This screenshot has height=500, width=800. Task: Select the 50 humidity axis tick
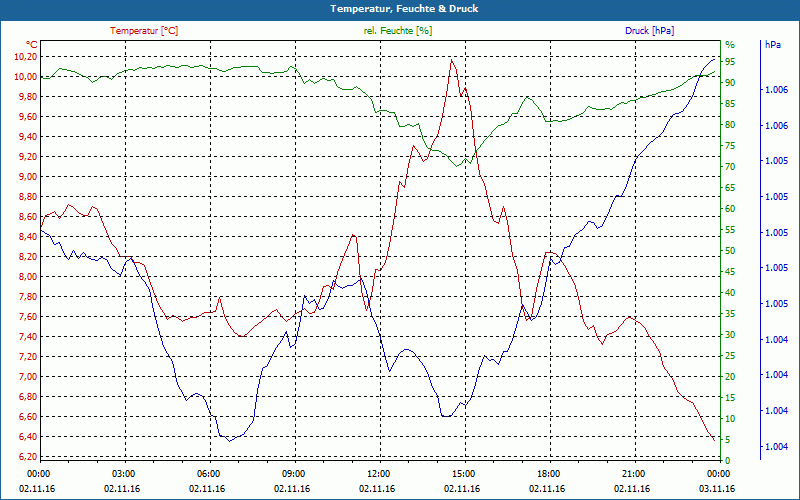[x=730, y=251]
